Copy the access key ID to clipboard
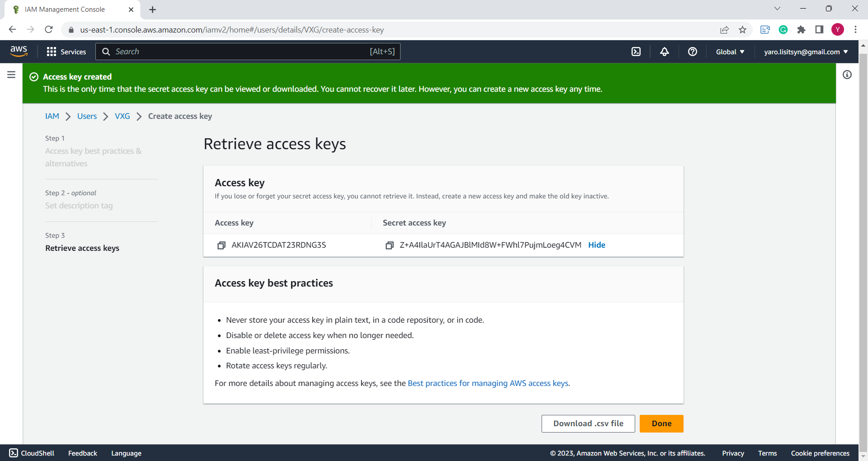Viewport: 868px width, 461px height. (x=222, y=245)
